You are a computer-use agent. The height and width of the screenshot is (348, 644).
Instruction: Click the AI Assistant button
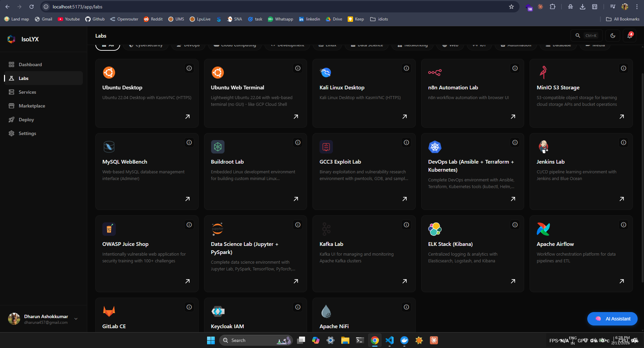612,318
